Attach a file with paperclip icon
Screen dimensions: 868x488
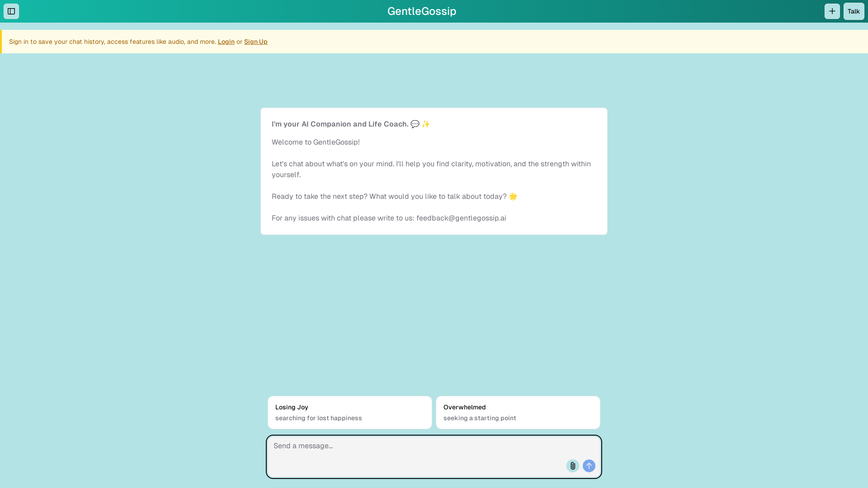[x=573, y=466]
